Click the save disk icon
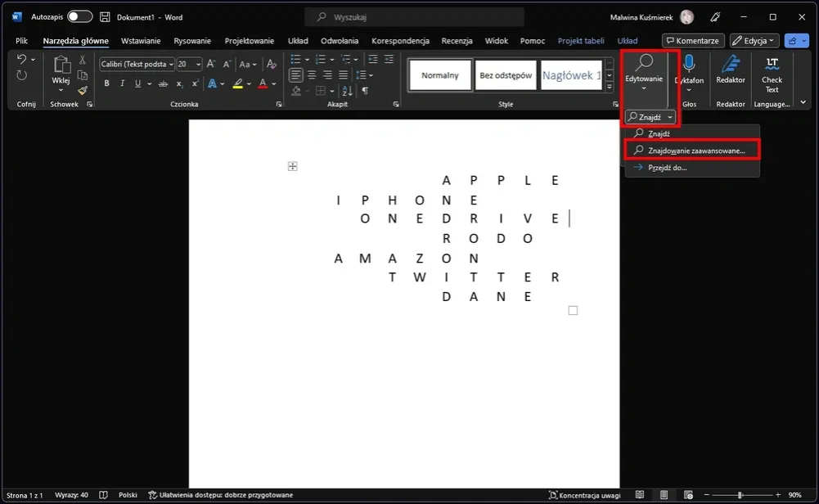Screen dimensions: 819x504 (x=105, y=17)
